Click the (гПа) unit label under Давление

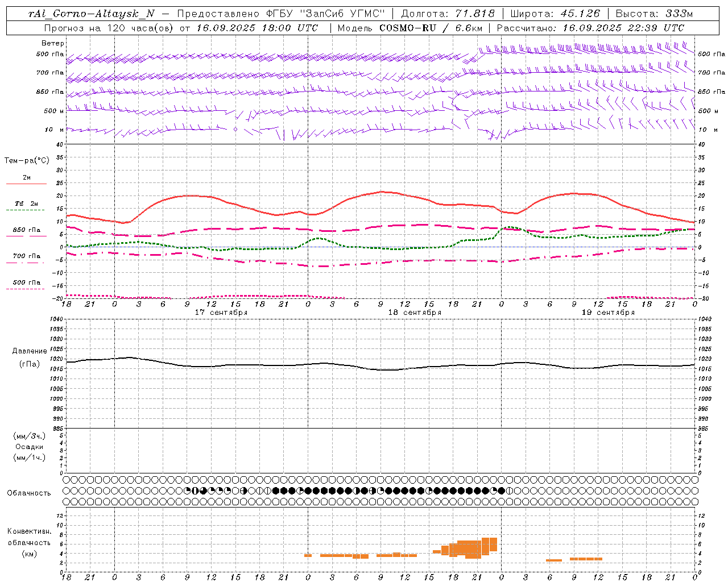pos(30,364)
